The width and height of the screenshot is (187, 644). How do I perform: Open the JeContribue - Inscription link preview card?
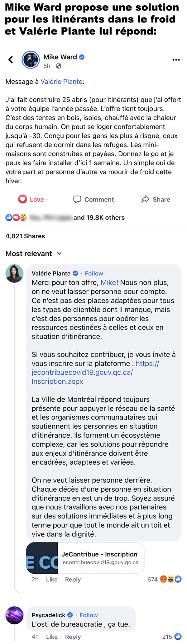click(85, 558)
